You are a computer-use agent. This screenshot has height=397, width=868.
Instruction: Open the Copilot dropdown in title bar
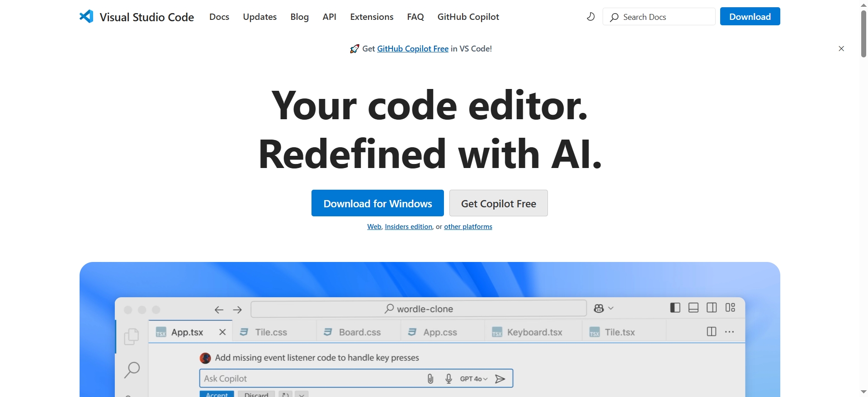(604, 308)
